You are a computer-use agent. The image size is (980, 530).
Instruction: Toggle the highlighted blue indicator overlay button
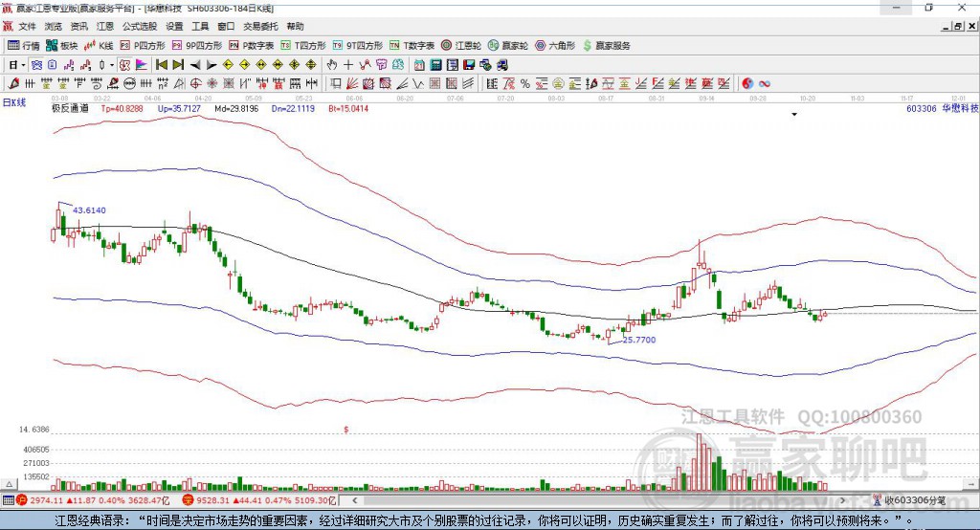click(x=37, y=64)
